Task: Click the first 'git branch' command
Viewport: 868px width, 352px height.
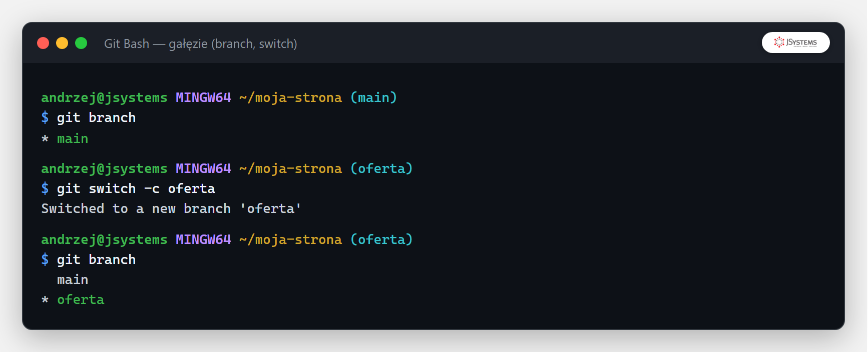Action: click(x=96, y=118)
